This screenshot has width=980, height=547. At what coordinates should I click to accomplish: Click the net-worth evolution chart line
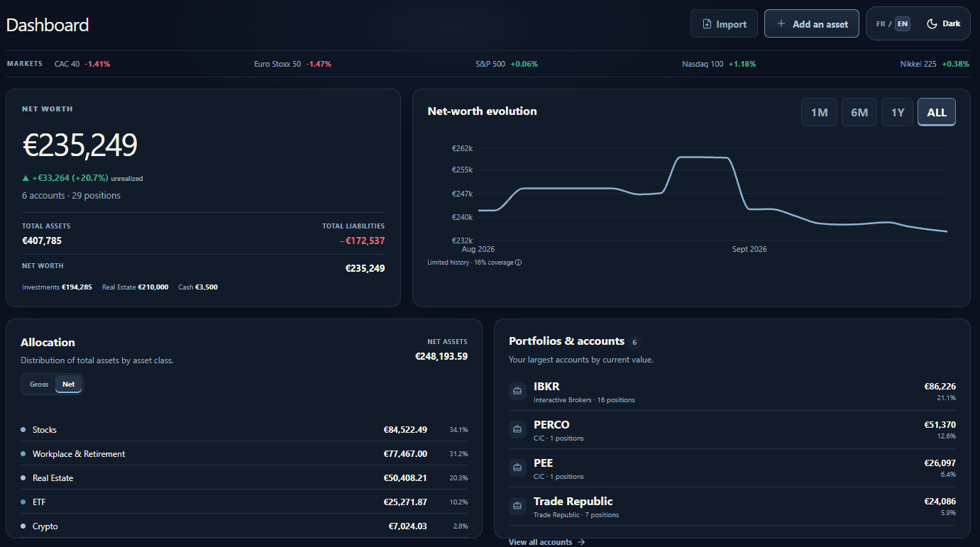coord(712,194)
